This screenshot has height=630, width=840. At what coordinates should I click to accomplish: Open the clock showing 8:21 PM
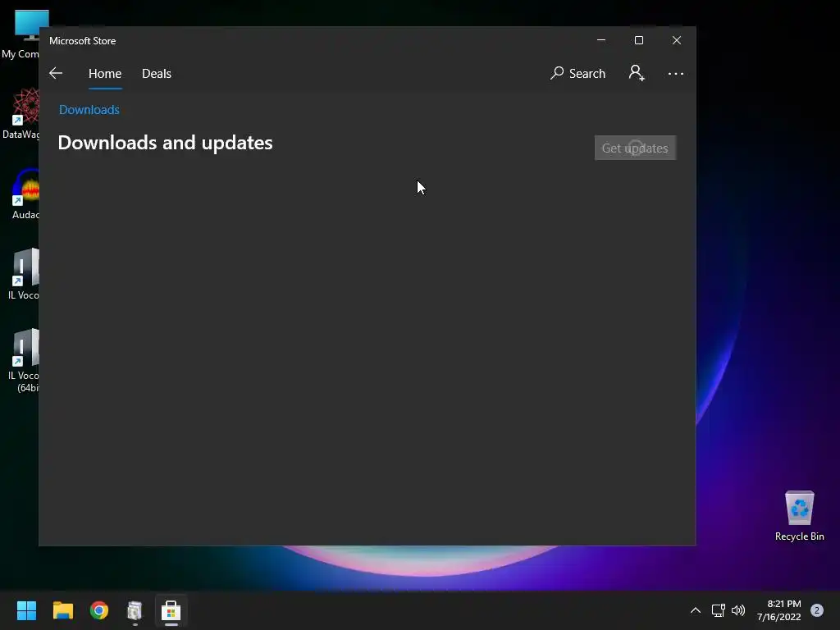779,610
